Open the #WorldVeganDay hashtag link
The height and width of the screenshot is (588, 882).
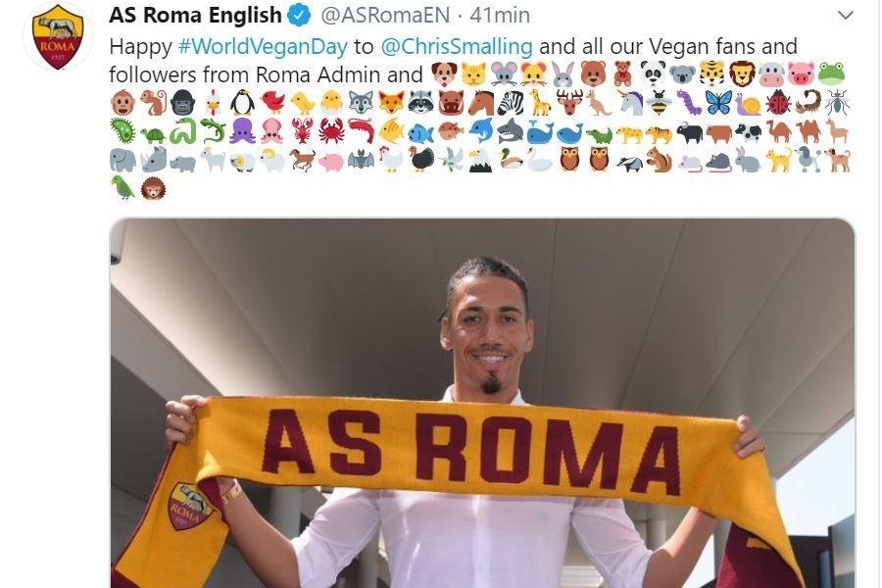point(263,47)
